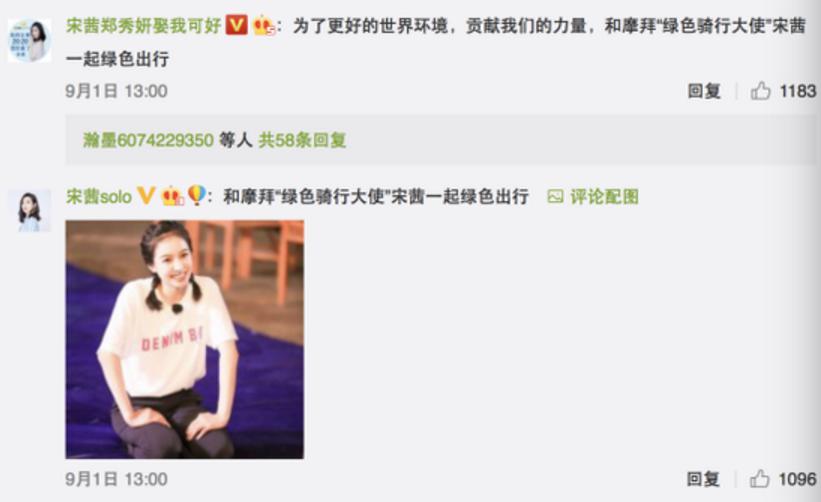The height and width of the screenshot is (502, 821).
Task: Open username link 宋茜郑秀妍娶我可好
Action: [x=144, y=25]
